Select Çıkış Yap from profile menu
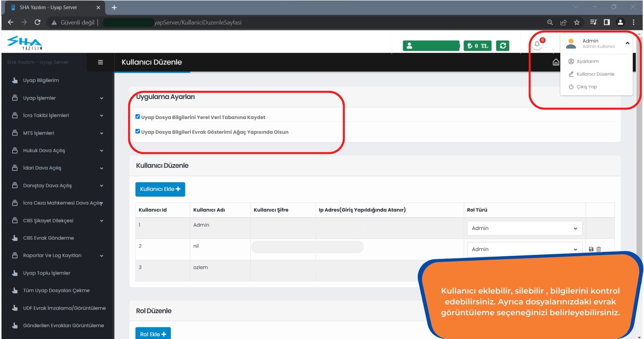Screen dimensions: 644x339 (583, 87)
